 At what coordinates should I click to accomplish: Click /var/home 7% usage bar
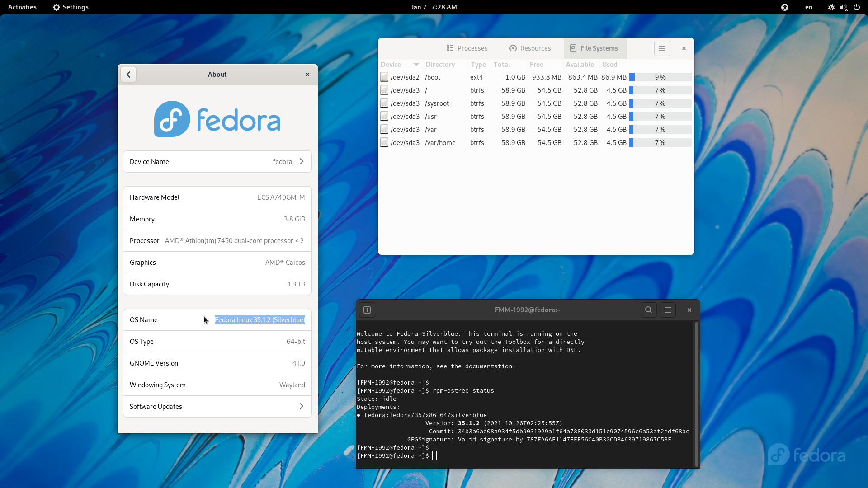click(660, 143)
